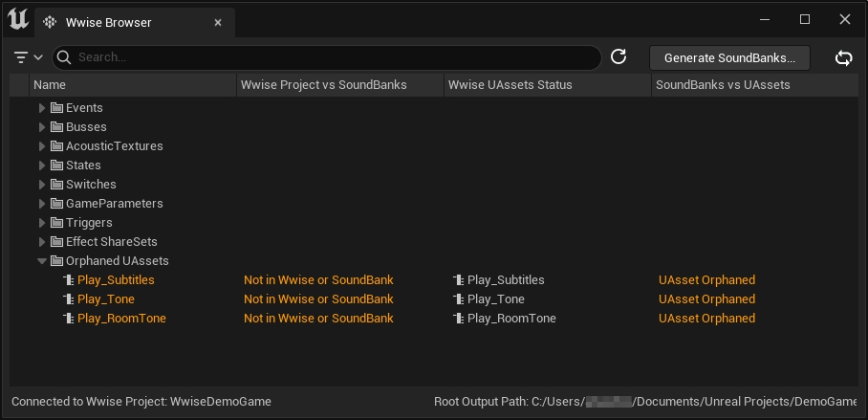Click the sync arrows icon at top right
Viewport: 868px width, 420px height.
click(x=843, y=58)
